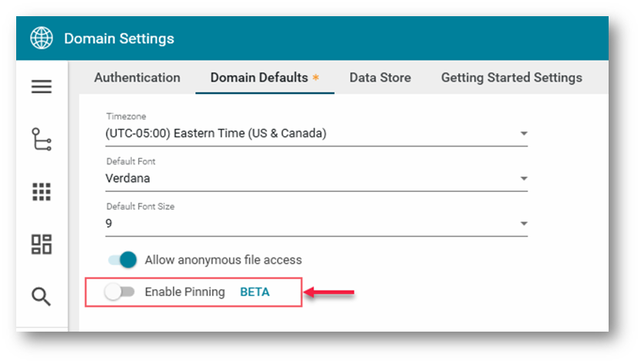Click the 'Allow anonymous file access' label text
The width and height of the screenshot is (641, 364).
223,260
